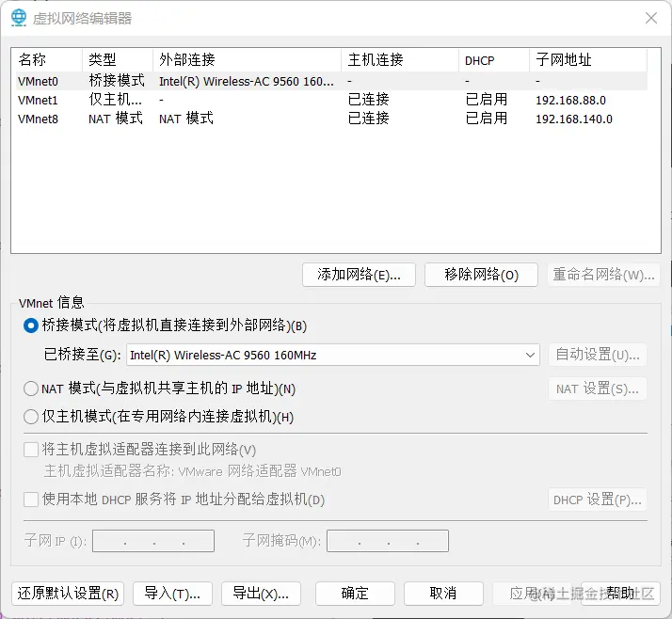The height and width of the screenshot is (619, 672).
Task: Click 导出(X)... button
Action: tap(261, 594)
